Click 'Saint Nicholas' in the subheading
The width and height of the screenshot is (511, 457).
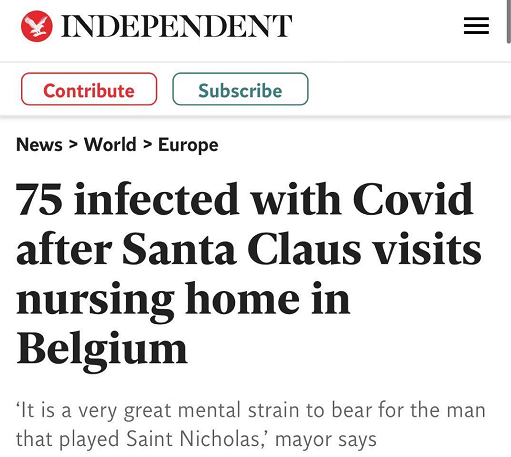tap(193, 439)
